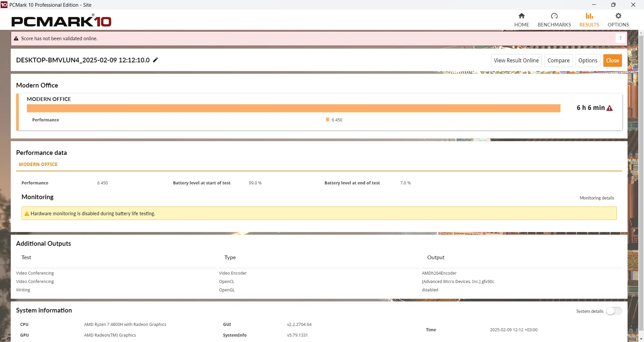Click the GUI version v2.2.2704 64
Screen dimensions: 644x342
pyautogui.click(x=299, y=324)
